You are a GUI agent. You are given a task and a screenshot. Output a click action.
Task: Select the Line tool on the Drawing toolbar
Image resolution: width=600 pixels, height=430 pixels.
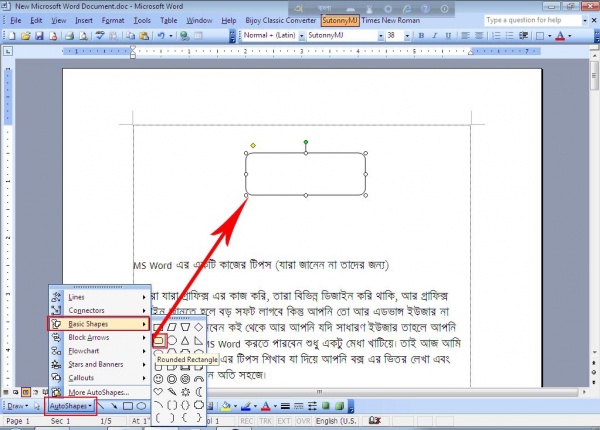pos(102,406)
